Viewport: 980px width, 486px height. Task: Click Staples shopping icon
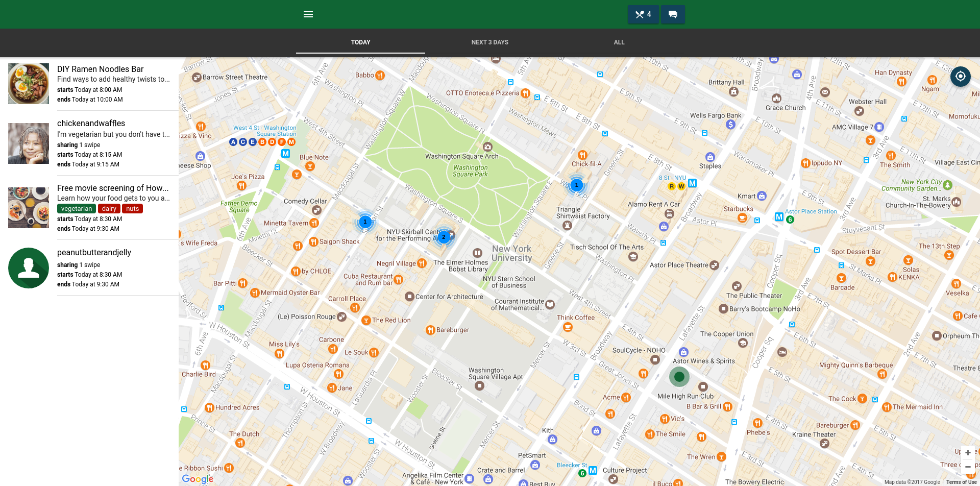tap(710, 157)
